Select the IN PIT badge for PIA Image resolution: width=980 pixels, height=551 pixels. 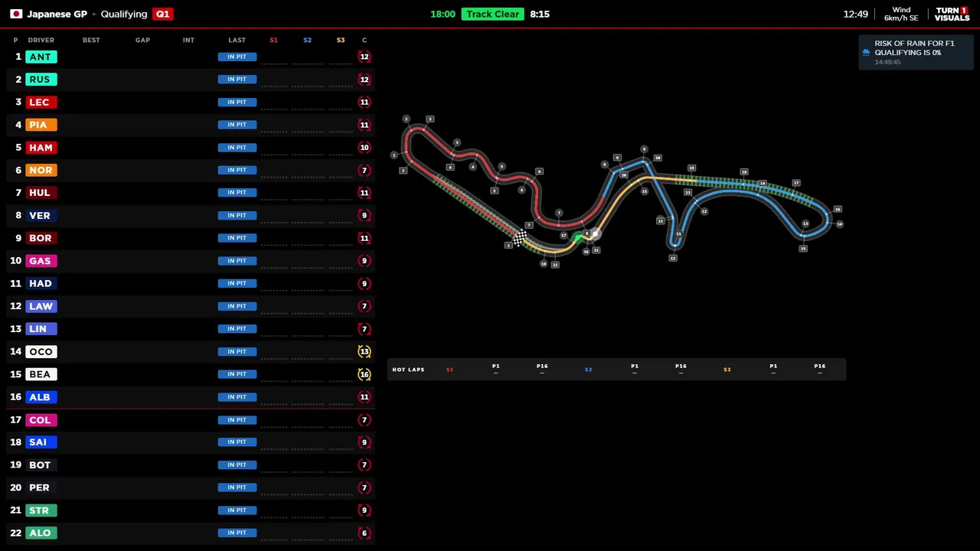237,125
